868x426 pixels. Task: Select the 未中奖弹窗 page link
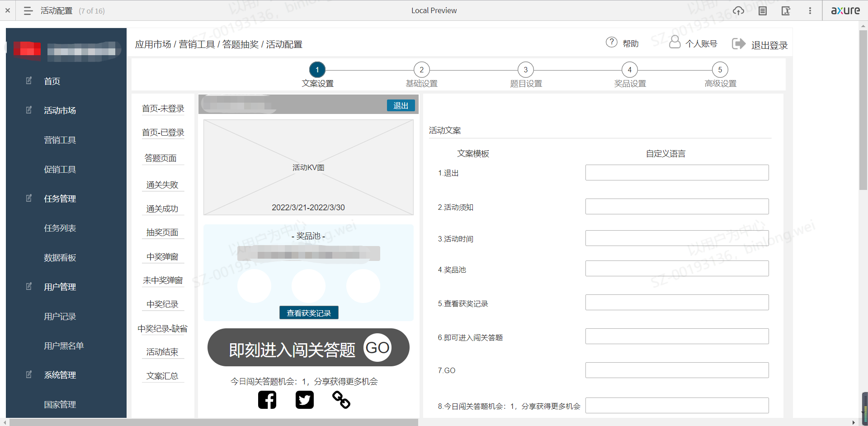click(x=163, y=280)
